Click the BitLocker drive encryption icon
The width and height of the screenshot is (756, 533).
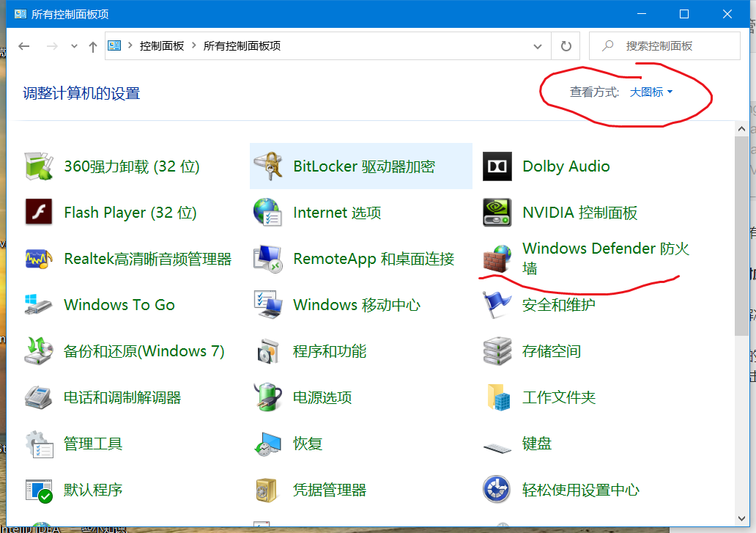268,166
